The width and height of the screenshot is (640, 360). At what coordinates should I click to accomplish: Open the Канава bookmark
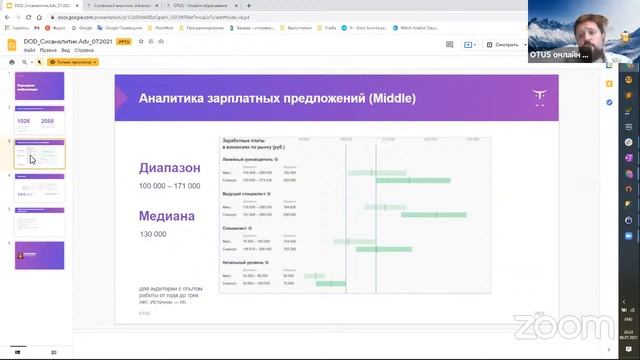(251, 28)
